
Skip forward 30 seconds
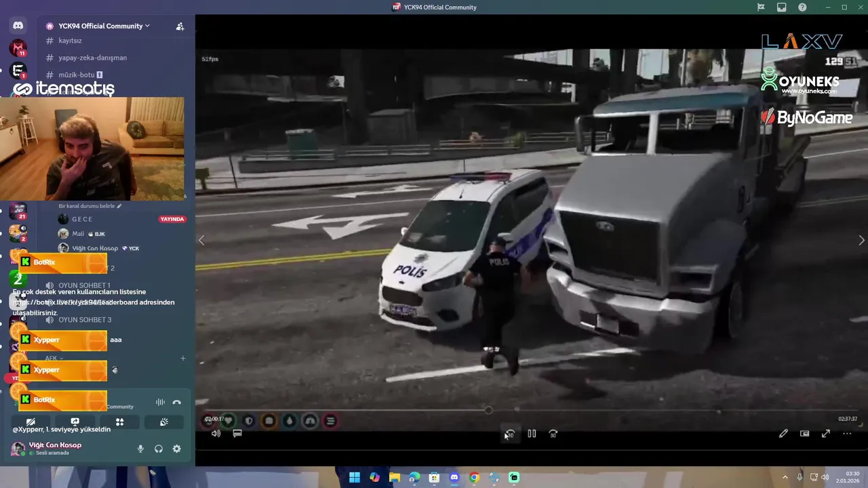553,434
